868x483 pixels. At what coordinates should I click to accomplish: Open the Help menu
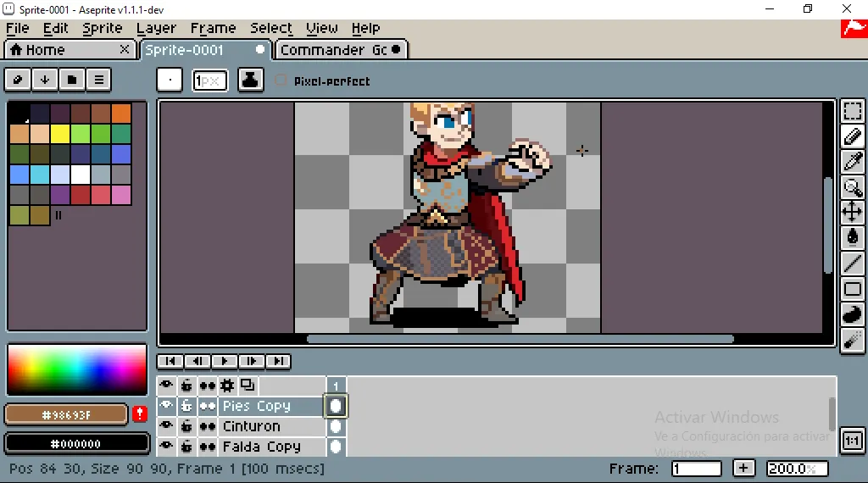point(365,28)
